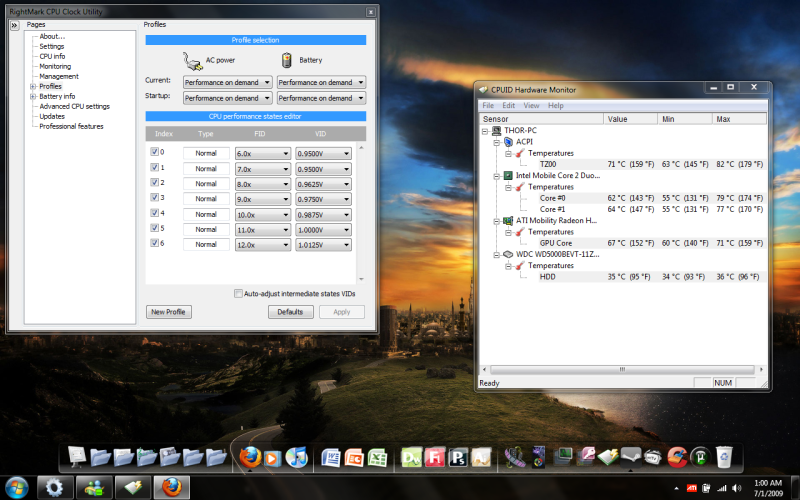Screen dimensions: 800x500
Task: Open the File menu in Hardware Monitor
Action: pos(488,106)
